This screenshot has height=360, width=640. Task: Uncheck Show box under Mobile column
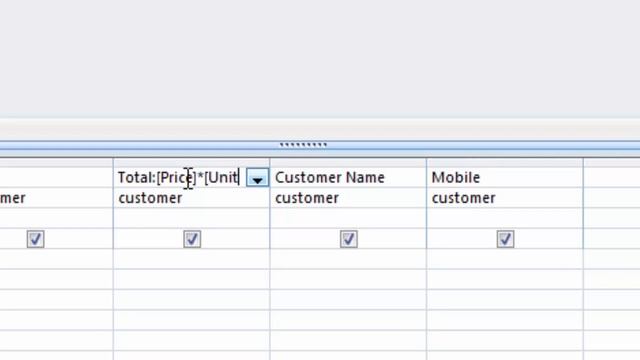pos(505,239)
